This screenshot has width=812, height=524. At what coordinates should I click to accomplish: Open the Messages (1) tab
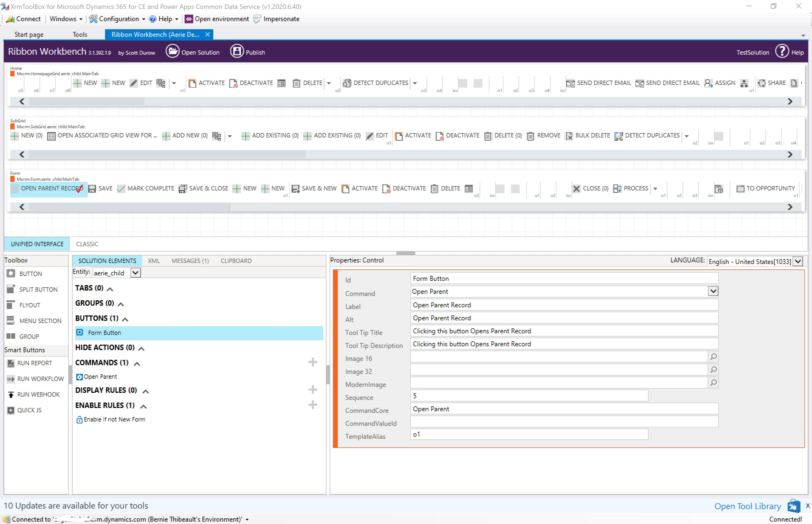(x=190, y=261)
